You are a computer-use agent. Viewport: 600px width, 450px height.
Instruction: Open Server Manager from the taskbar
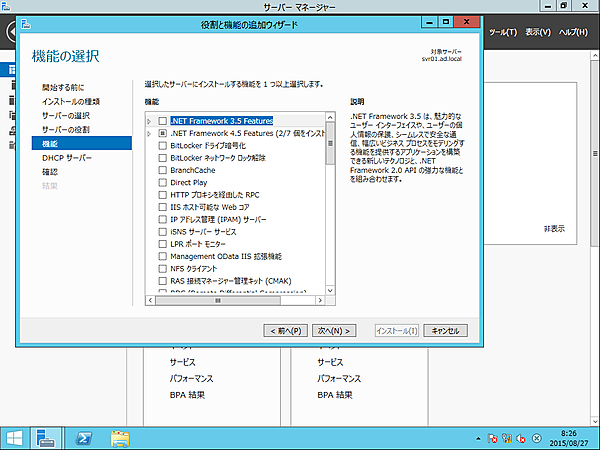[x=47, y=437]
